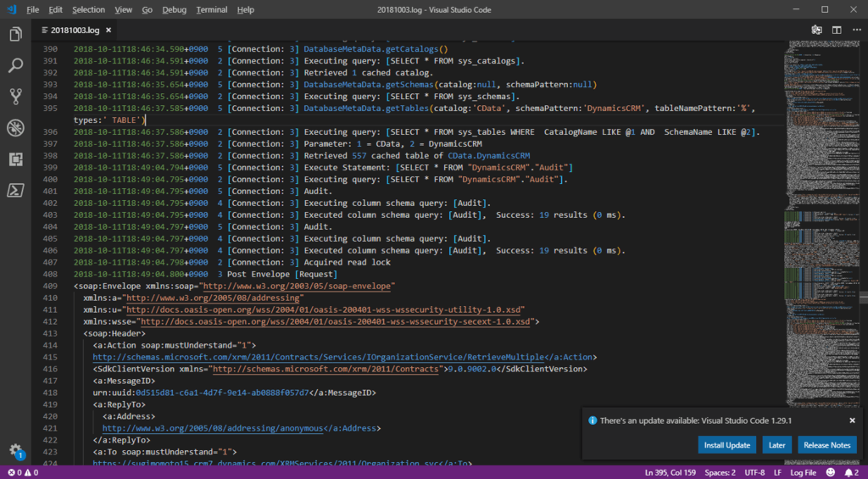Open the Terminal menu
This screenshot has width=868, height=479.
click(x=211, y=9)
